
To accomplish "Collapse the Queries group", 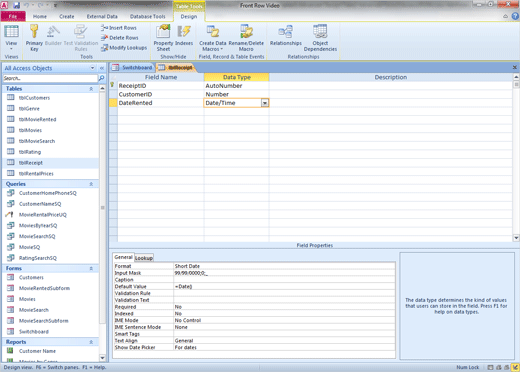I will tap(91, 184).
